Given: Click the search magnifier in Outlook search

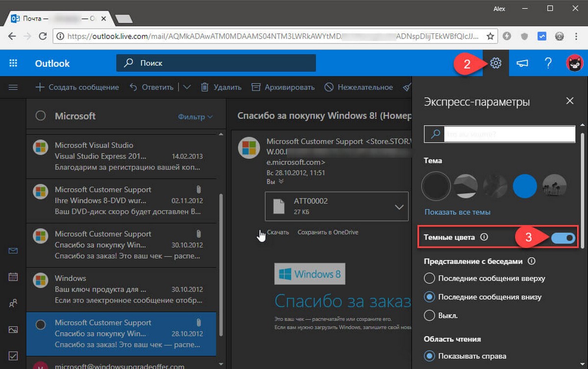Looking at the screenshot, I should click(x=128, y=63).
